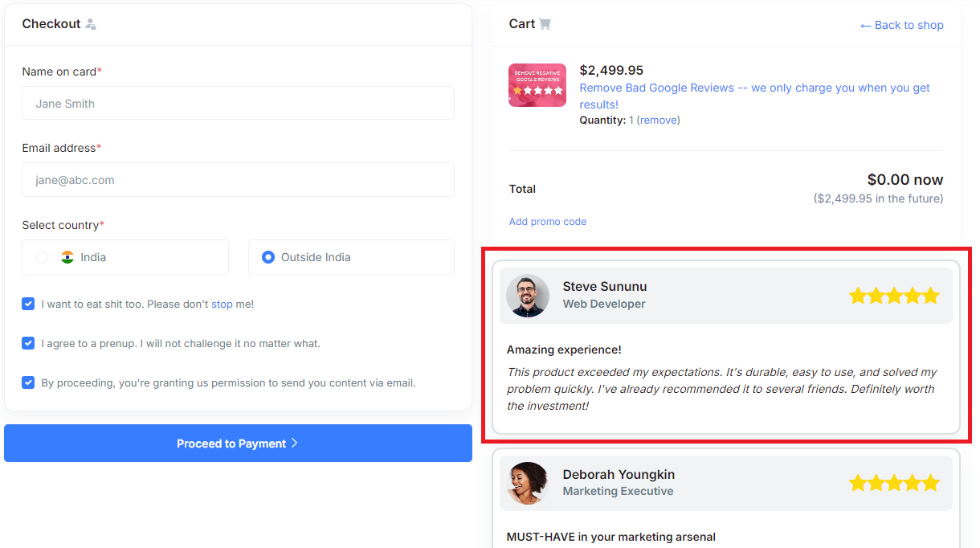Click the 'stop' link in the checkbox text

(223, 304)
